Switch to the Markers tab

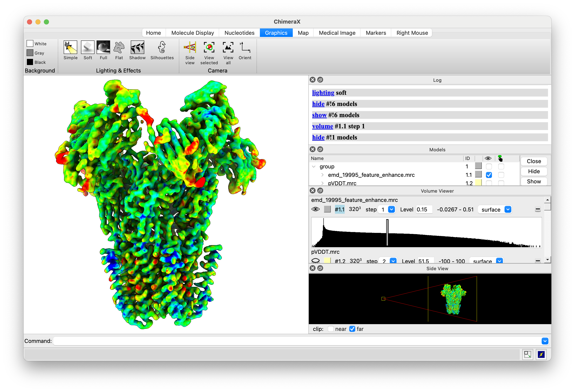(376, 33)
